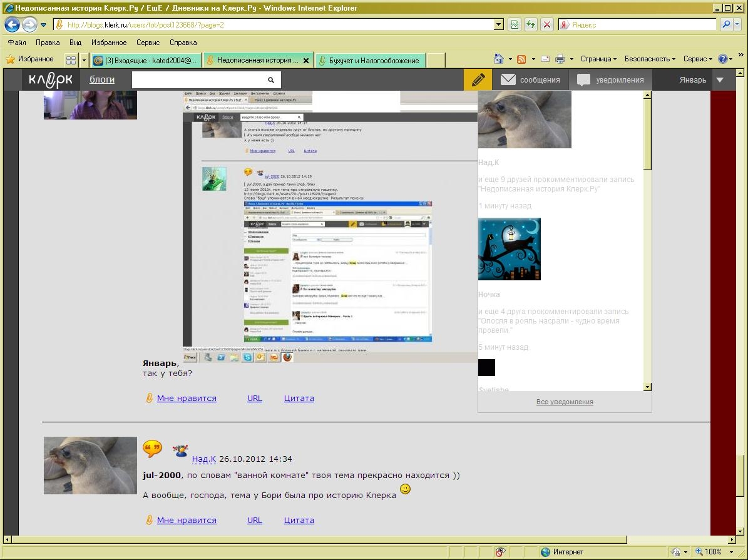Open Все уведомления link

[x=565, y=402]
